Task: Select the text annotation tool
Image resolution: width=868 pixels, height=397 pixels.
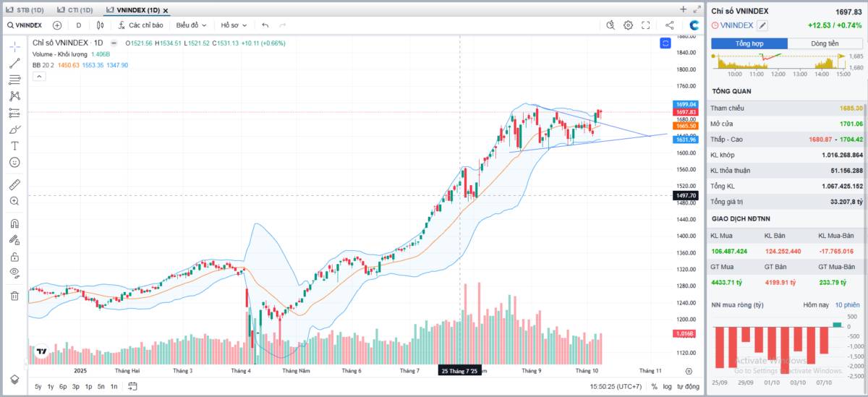Action: pos(14,146)
